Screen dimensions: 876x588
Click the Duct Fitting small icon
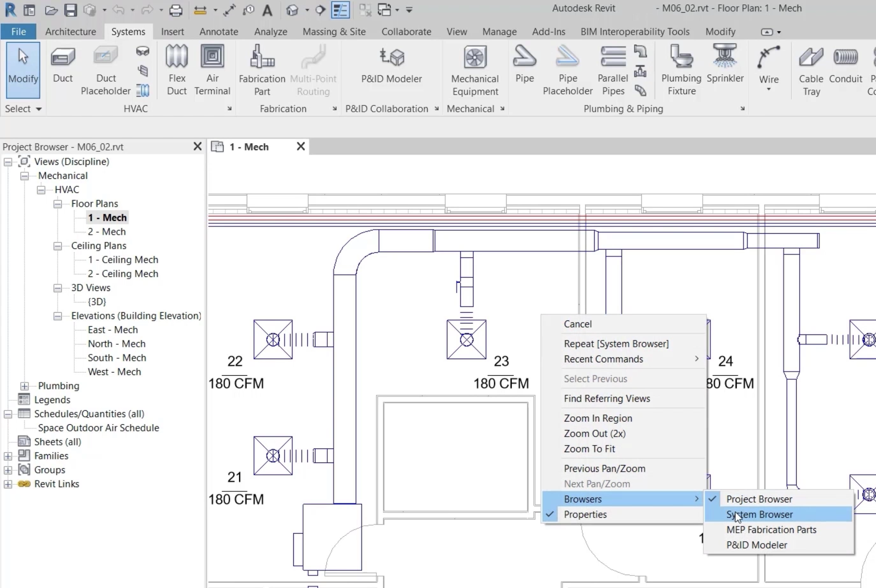pos(143,50)
